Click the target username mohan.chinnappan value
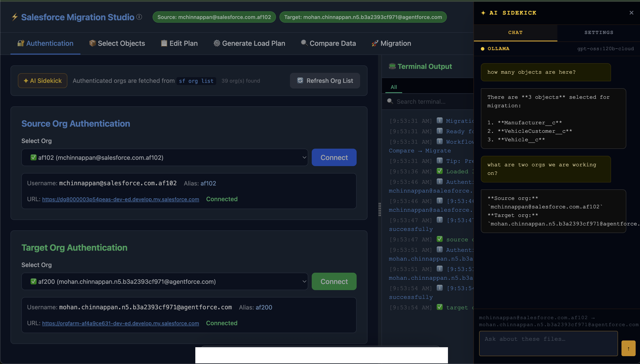 145,307
